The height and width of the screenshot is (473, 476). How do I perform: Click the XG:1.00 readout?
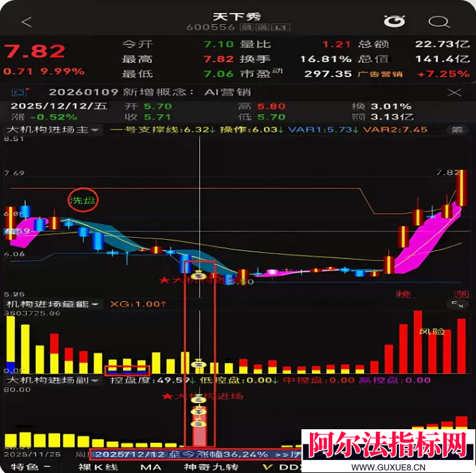[139, 304]
